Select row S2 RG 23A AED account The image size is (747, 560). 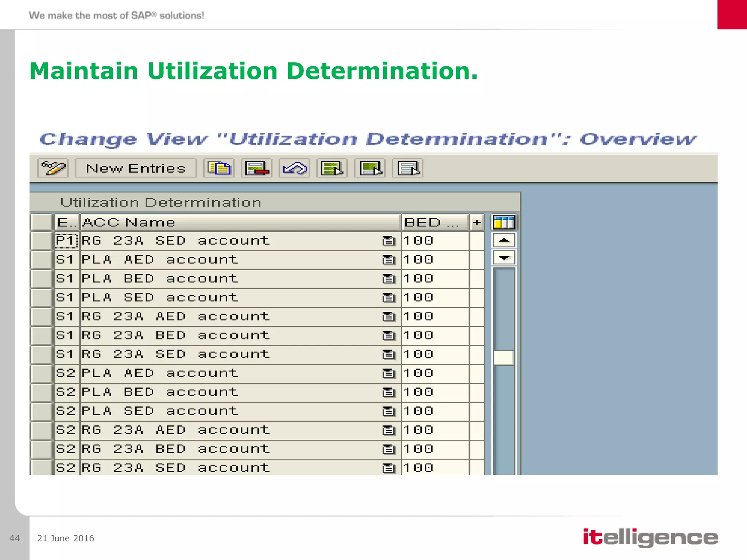point(41,430)
